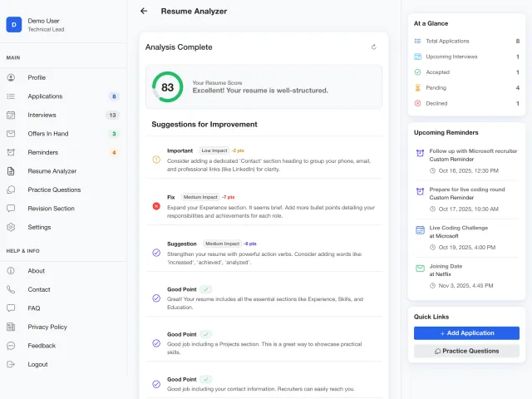
Task: Open Settings sidebar link
Action: pyautogui.click(x=63, y=227)
